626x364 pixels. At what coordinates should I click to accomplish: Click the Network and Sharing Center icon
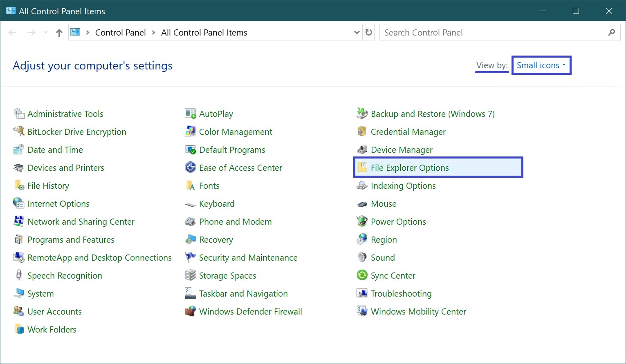19,221
